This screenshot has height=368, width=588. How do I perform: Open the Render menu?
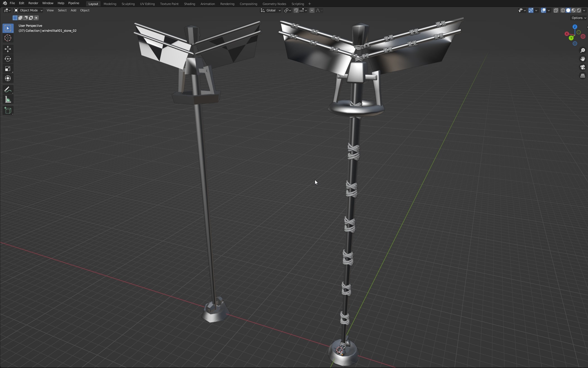[33, 3]
